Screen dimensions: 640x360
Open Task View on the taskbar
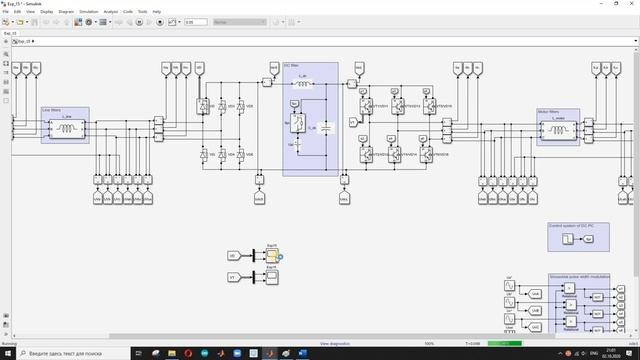point(138,353)
